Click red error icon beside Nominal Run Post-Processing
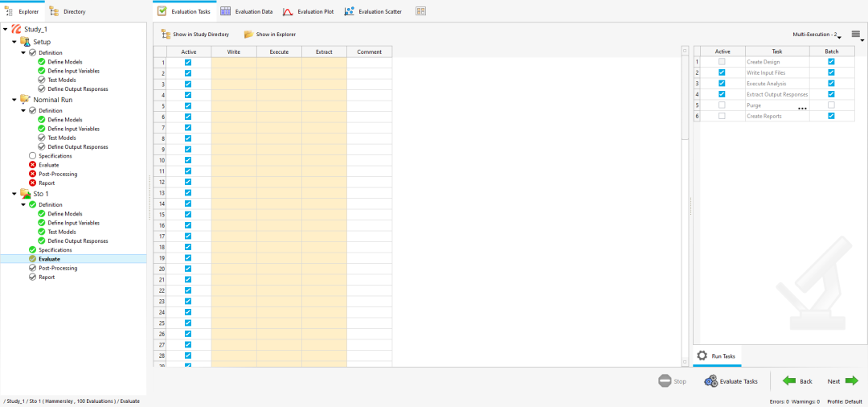Image resolution: width=868 pixels, height=407 pixels. (33, 174)
